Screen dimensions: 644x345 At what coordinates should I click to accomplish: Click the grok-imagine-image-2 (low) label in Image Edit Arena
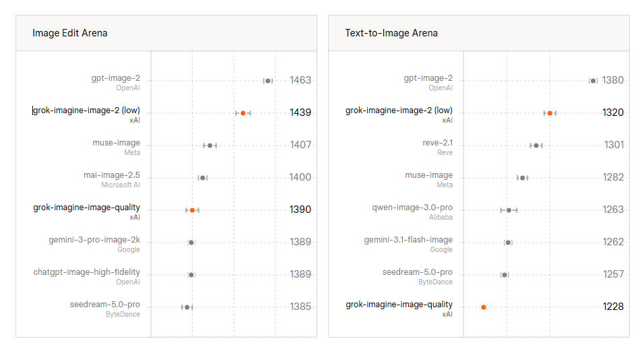pos(86,110)
